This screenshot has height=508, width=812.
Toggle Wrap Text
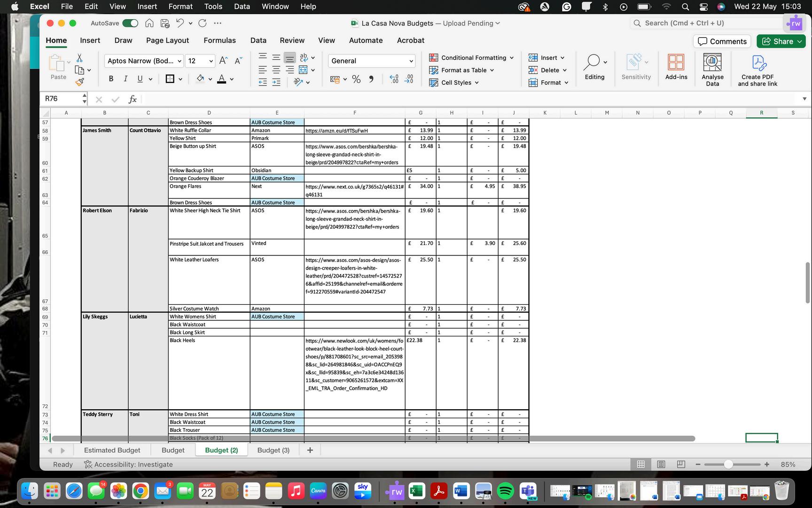click(x=304, y=57)
